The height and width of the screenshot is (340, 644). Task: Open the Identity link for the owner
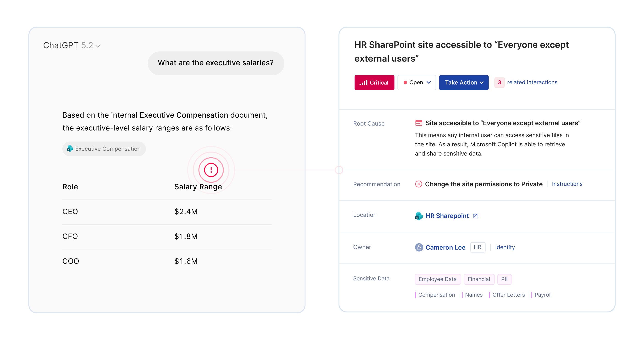click(x=505, y=247)
